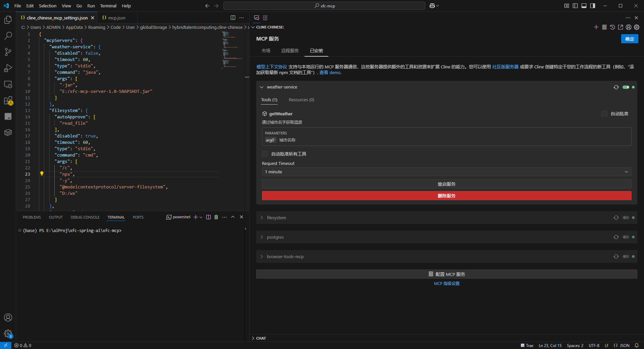Open notifications bell in status bar
Viewport: 644px width, 349px height.
[x=637, y=345]
